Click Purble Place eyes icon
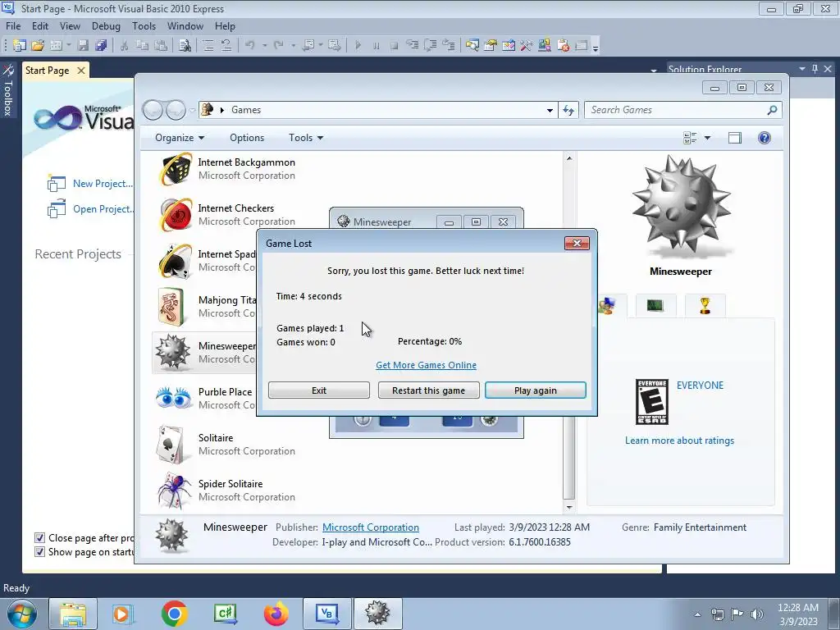Screen dimensions: 840x630 point(174,399)
